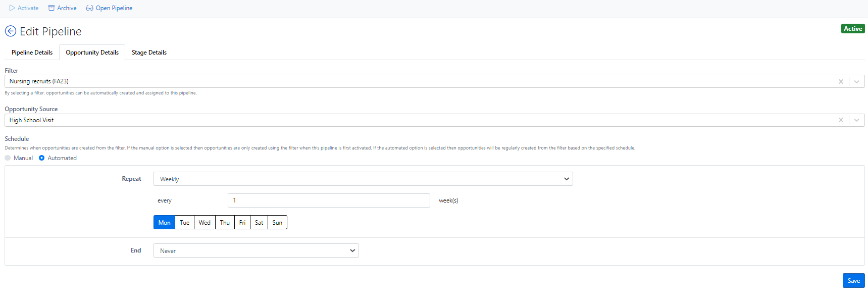The width and height of the screenshot is (868, 304).
Task: Toggle the Tue day button
Action: coord(184,222)
